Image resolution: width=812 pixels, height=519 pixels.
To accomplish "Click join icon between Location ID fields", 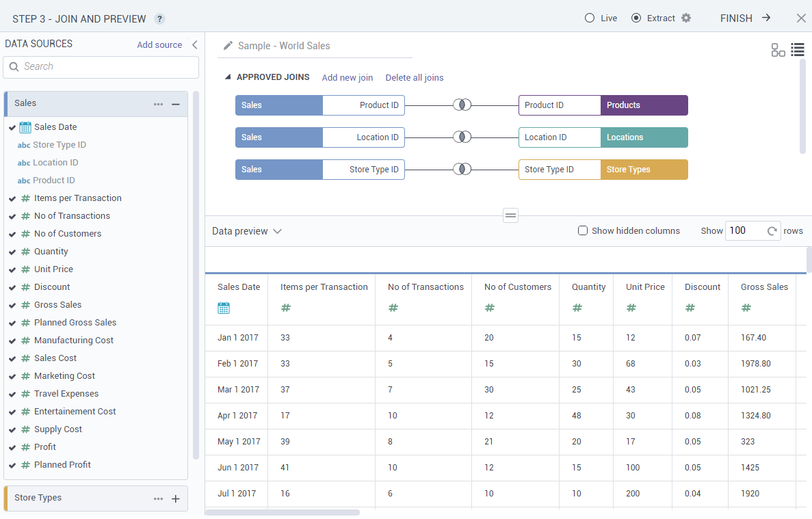I will [x=462, y=137].
